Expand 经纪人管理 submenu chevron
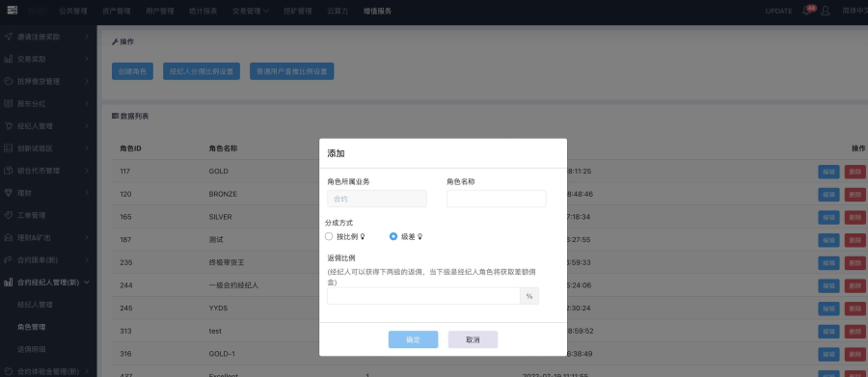The width and height of the screenshot is (868, 377). tap(87, 125)
